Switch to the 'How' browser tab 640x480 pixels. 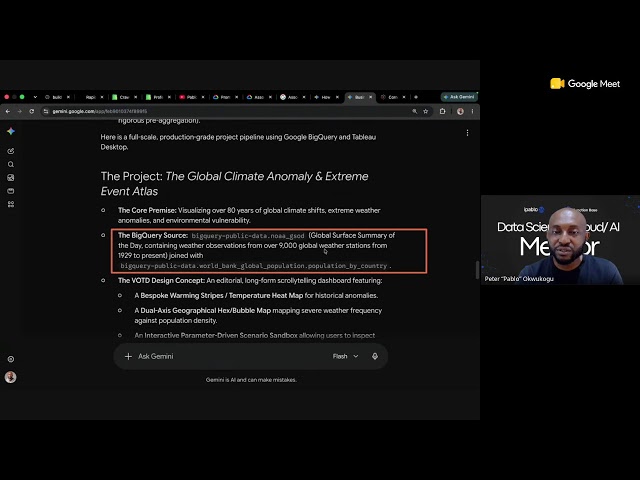point(325,97)
